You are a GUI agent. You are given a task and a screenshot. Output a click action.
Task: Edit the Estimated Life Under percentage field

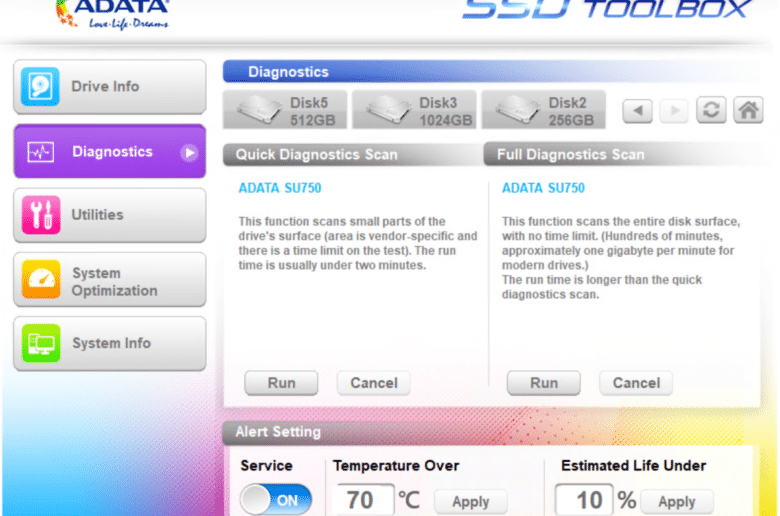pyautogui.click(x=584, y=500)
